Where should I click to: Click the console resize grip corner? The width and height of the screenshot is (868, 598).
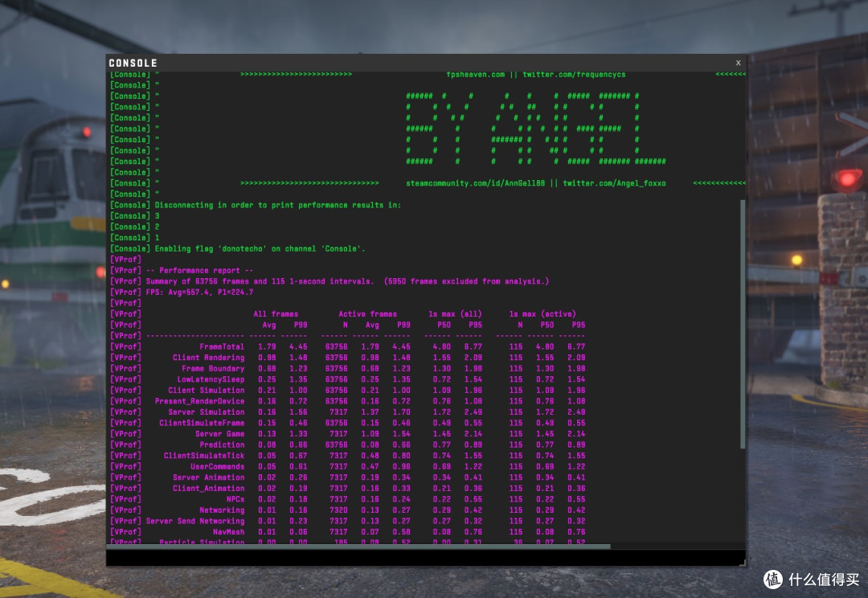[x=743, y=563]
